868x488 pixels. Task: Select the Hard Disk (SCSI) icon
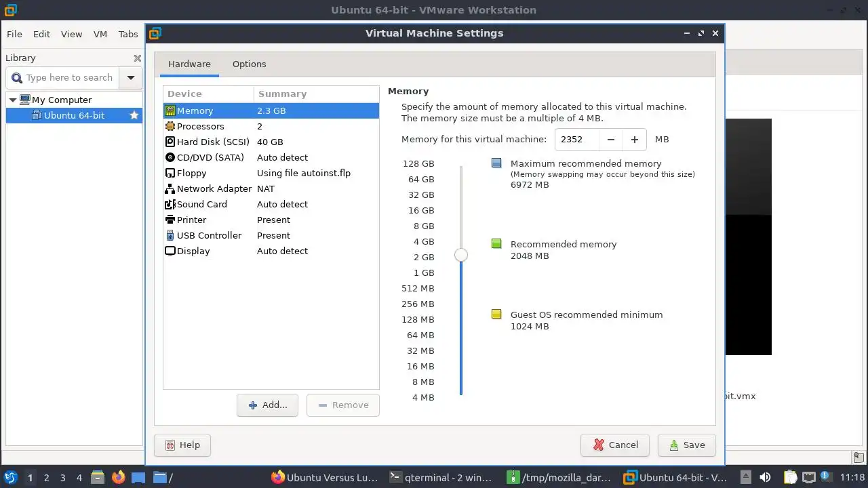(170, 142)
